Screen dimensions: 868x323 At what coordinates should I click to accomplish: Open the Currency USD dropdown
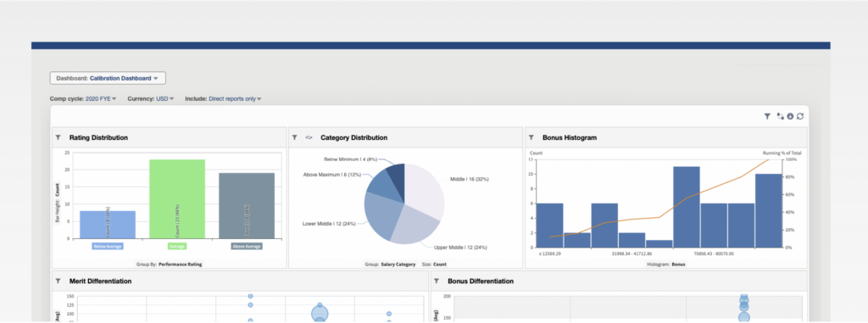165,98
